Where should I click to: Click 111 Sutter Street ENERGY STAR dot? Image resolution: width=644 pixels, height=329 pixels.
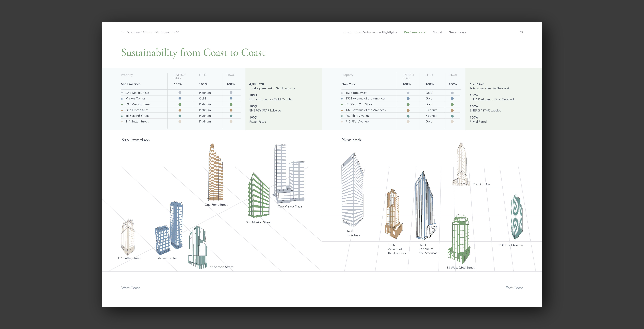pos(180,121)
